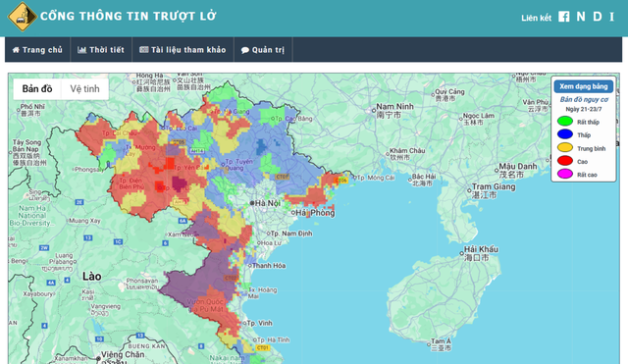Image resolution: width=628 pixels, height=364 pixels.
Task: Open the Tài liệu tham khảo menu
Action: (x=183, y=50)
